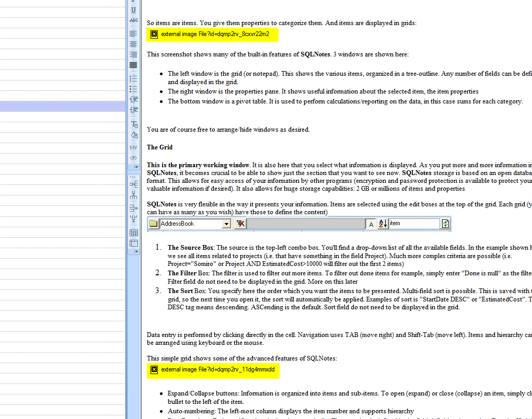Click 'This is the primary working window'
The height and width of the screenshot is (419, 532).
pyautogui.click(x=198, y=165)
